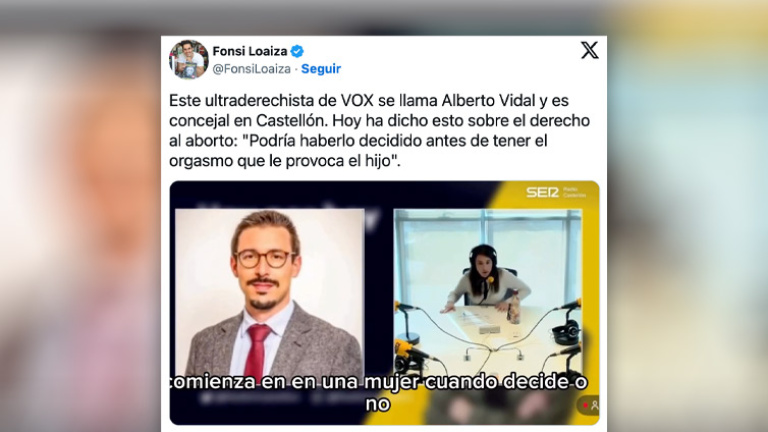The width and height of the screenshot is (768, 432).
Task: Click the portrait photo of the bearded man
Action: coord(270,294)
